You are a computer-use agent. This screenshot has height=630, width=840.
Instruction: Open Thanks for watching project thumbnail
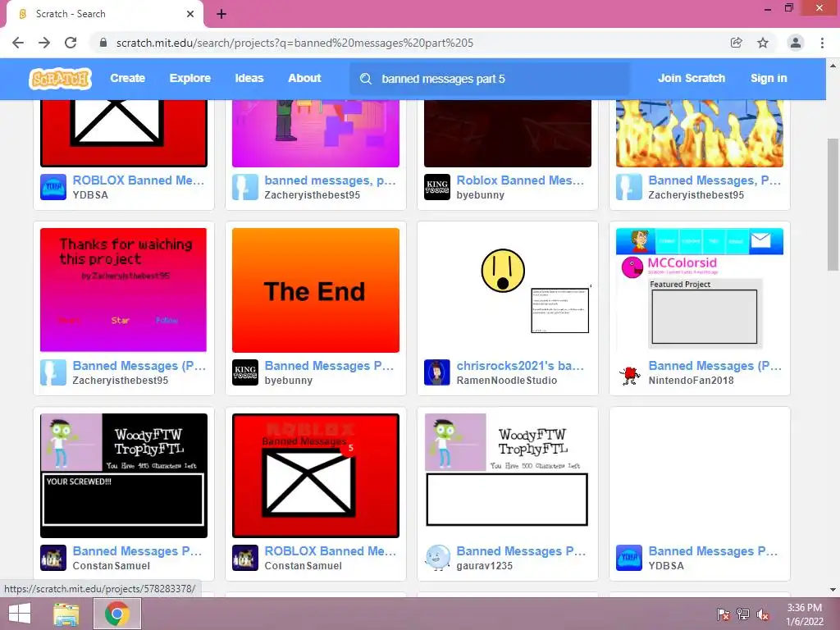pyautogui.click(x=124, y=290)
